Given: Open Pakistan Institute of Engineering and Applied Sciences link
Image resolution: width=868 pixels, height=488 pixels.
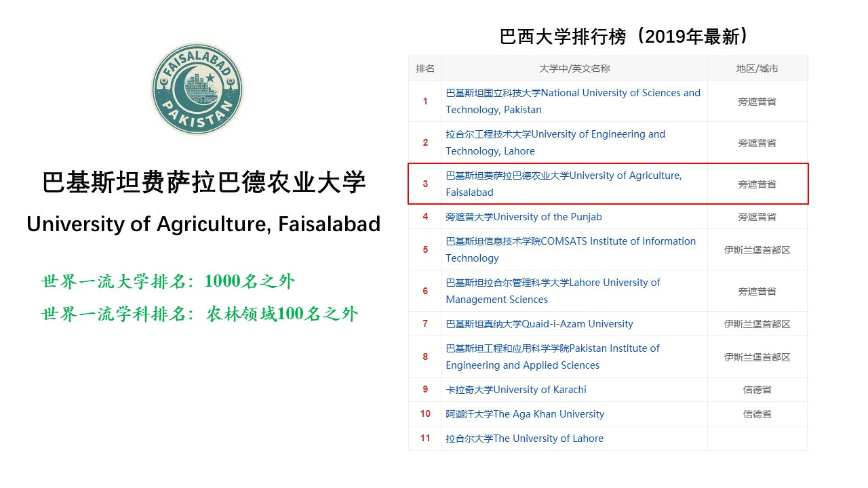Looking at the screenshot, I should [x=553, y=357].
